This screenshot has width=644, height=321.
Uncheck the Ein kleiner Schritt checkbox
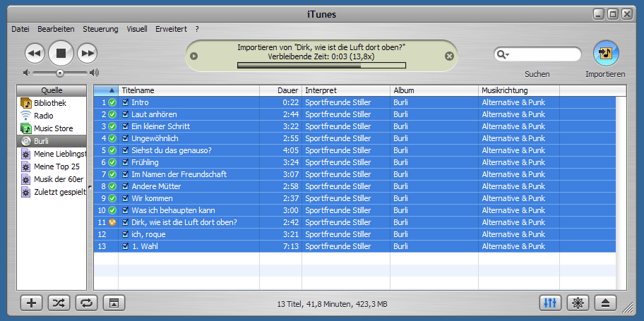125,126
